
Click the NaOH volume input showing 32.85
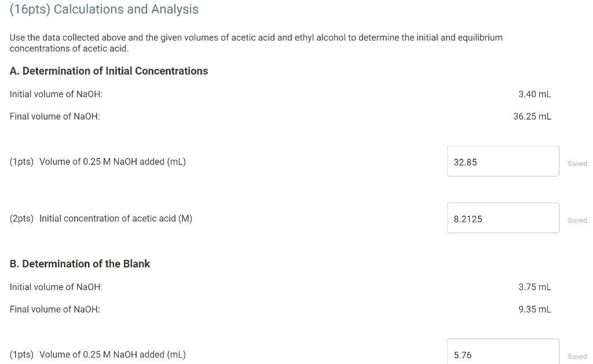click(x=503, y=161)
